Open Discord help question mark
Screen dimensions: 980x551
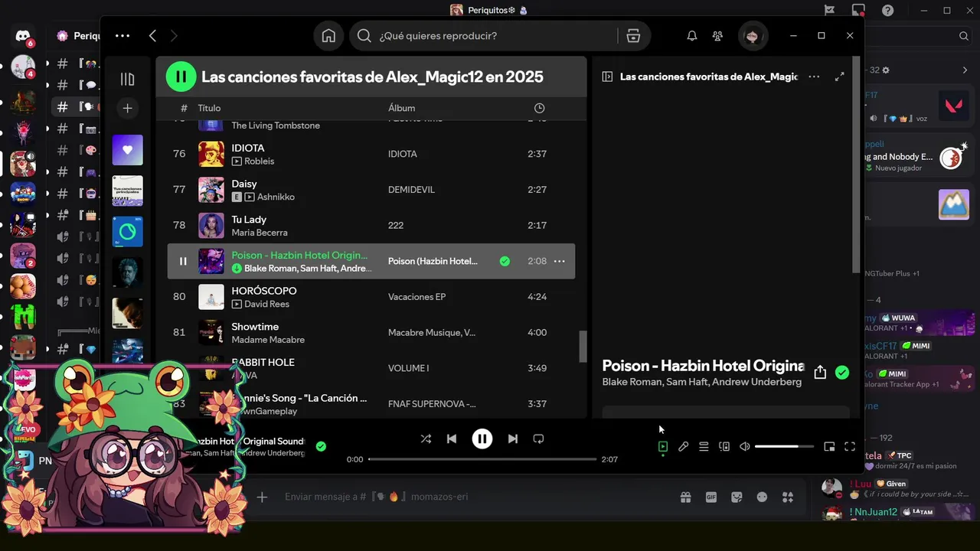click(x=887, y=10)
